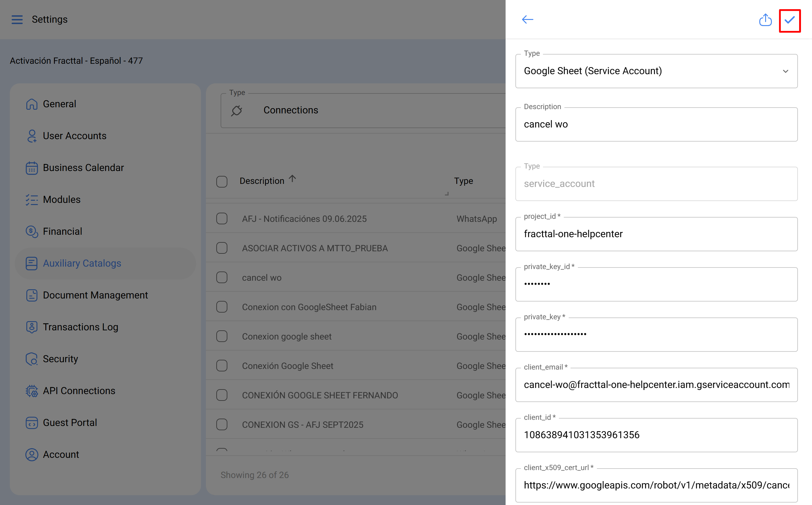Open the Guest Portal settings
Screen dimensions: 812x505
pyautogui.click(x=70, y=423)
